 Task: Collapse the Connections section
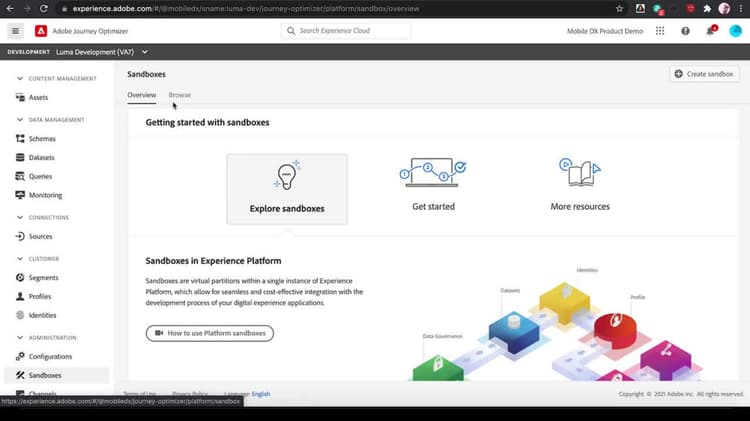20,217
